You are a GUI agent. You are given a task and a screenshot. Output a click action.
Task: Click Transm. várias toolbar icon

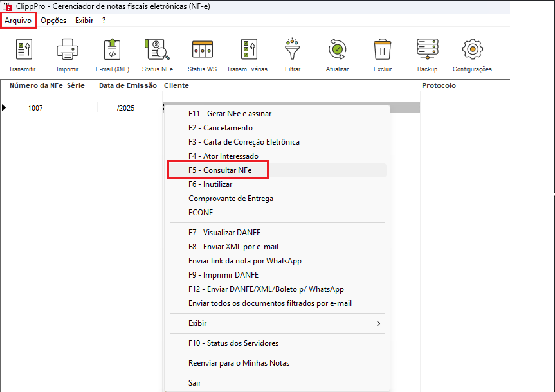pos(247,50)
